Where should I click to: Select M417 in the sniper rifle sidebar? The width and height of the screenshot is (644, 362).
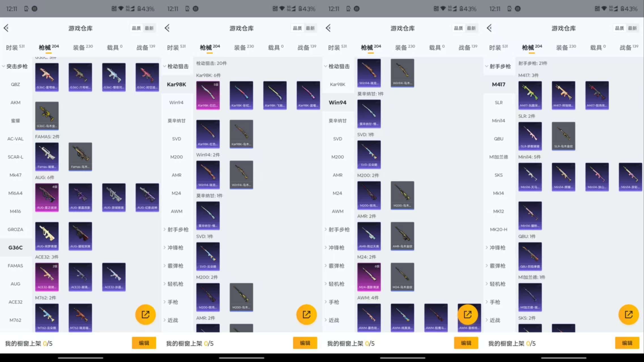tap(498, 84)
